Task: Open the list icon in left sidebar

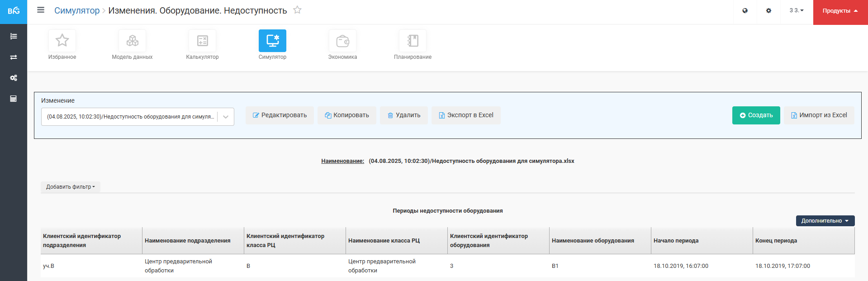Action: click(x=14, y=36)
